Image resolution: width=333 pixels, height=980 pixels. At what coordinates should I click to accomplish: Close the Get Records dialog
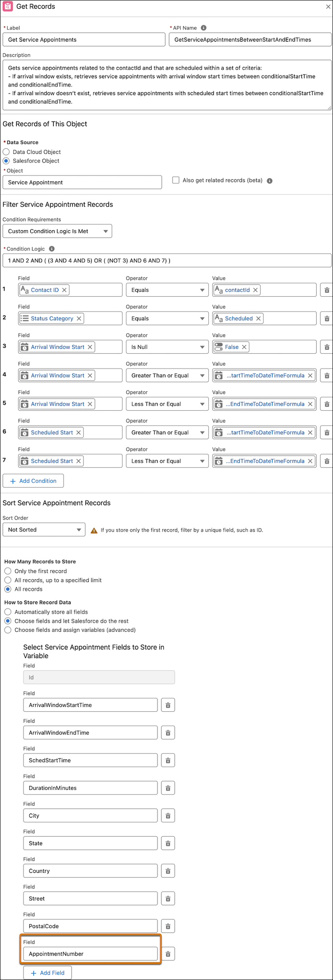pos(328,7)
